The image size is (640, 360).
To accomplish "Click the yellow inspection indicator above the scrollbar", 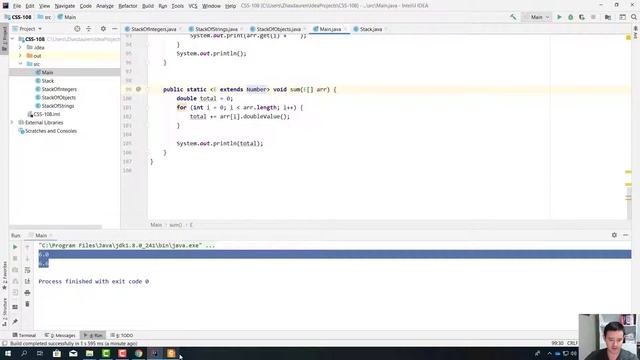I will [x=629, y=38].
